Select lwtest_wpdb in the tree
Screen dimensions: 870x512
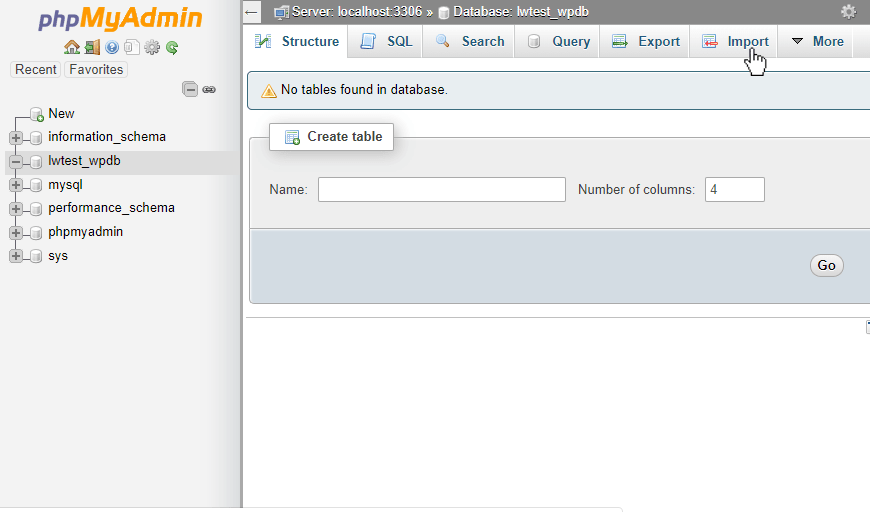click(84, 160)
